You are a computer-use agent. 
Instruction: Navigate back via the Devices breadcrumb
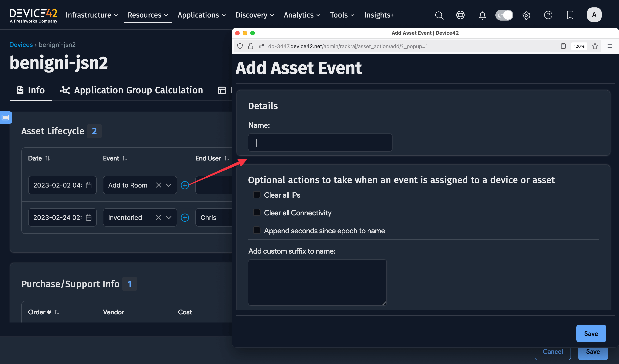(21, 44)
